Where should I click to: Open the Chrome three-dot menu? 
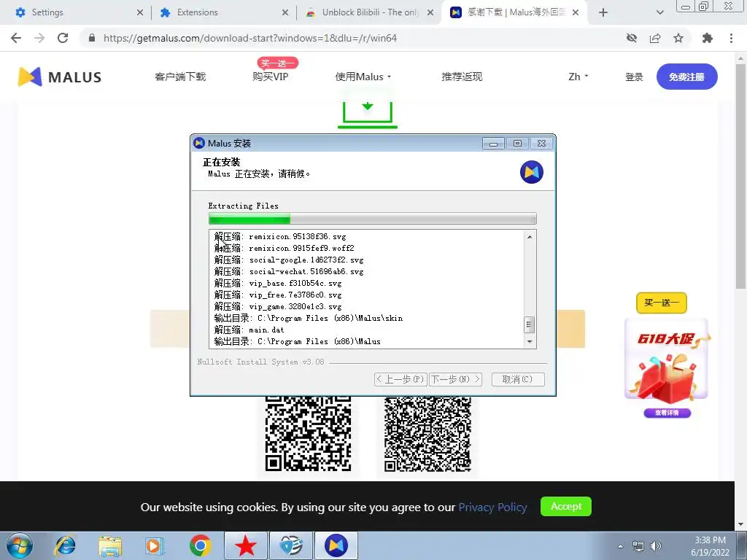(731, 38)
